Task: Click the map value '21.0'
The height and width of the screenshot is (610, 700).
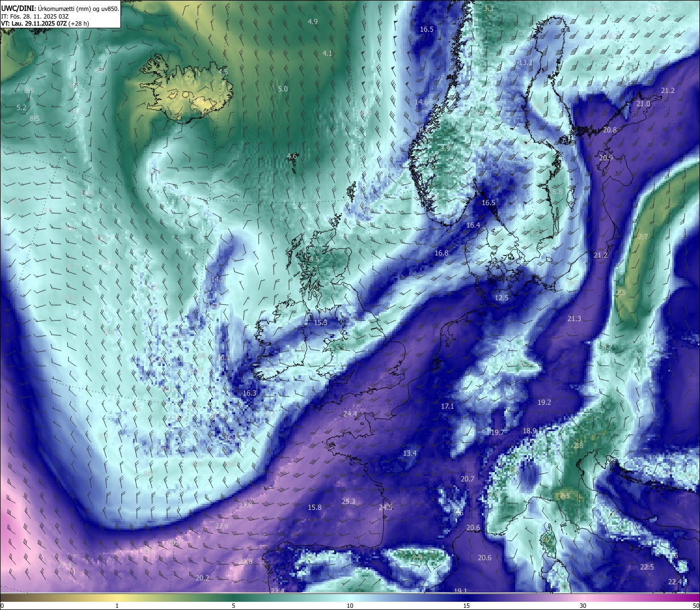Action: click(644, 104)
